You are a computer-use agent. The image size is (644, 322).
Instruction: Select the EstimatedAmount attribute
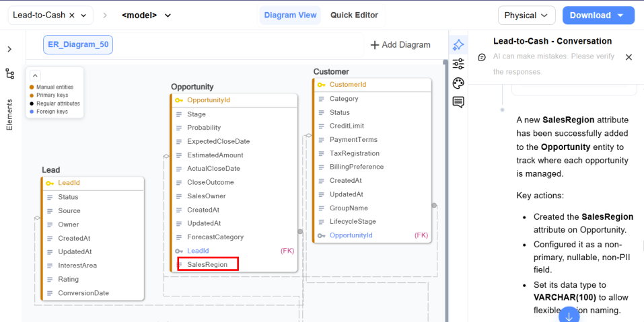coord(215,155)
